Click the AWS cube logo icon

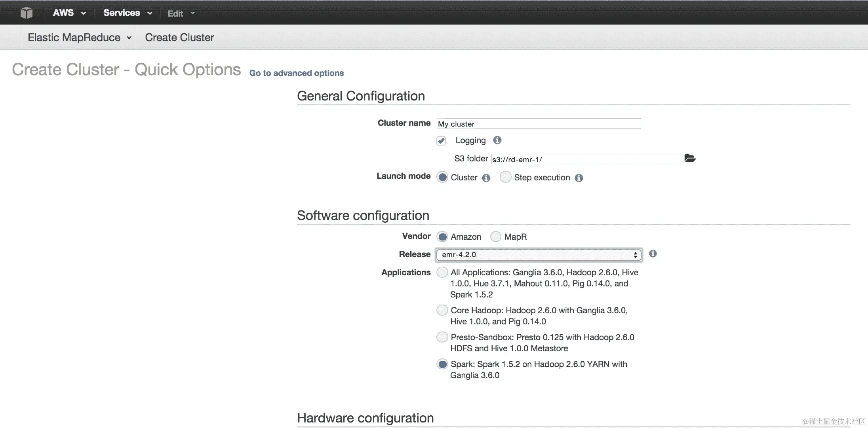27,13
